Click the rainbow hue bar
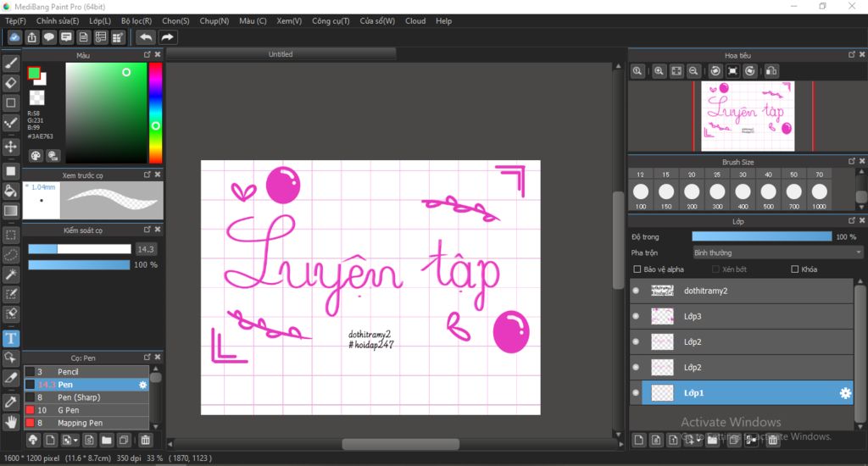The image size is (868, 466). pyautogui.click(x=156, y=113)
